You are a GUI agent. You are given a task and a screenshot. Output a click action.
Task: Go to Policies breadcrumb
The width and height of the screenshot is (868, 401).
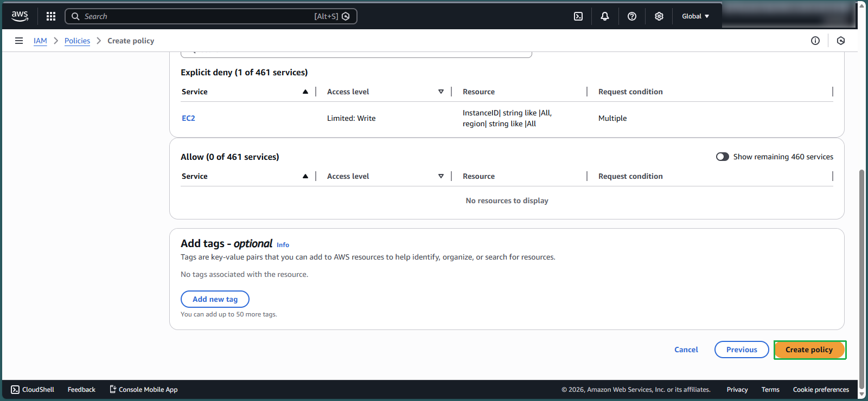[x=77, y=41]
